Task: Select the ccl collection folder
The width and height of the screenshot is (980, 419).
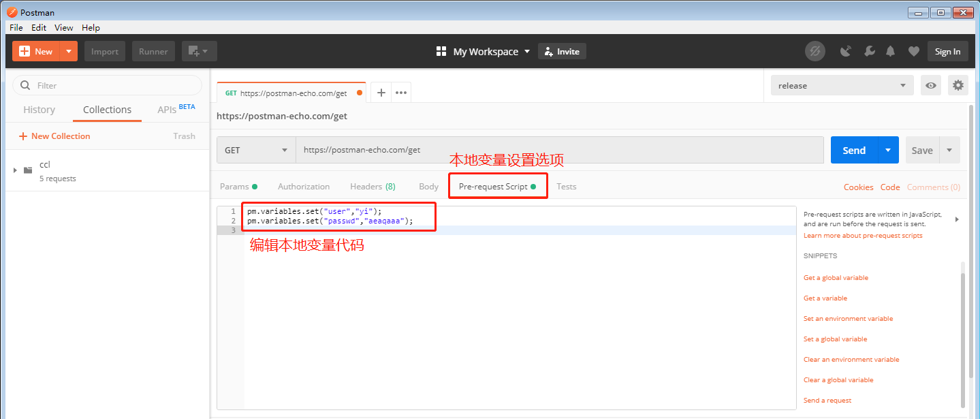Action: tap(109, 170)
